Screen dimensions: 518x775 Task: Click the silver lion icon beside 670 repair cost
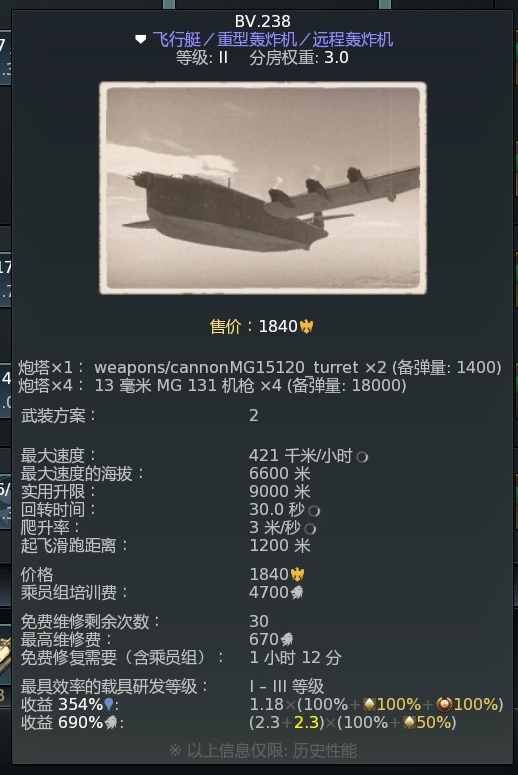(287, 640)
